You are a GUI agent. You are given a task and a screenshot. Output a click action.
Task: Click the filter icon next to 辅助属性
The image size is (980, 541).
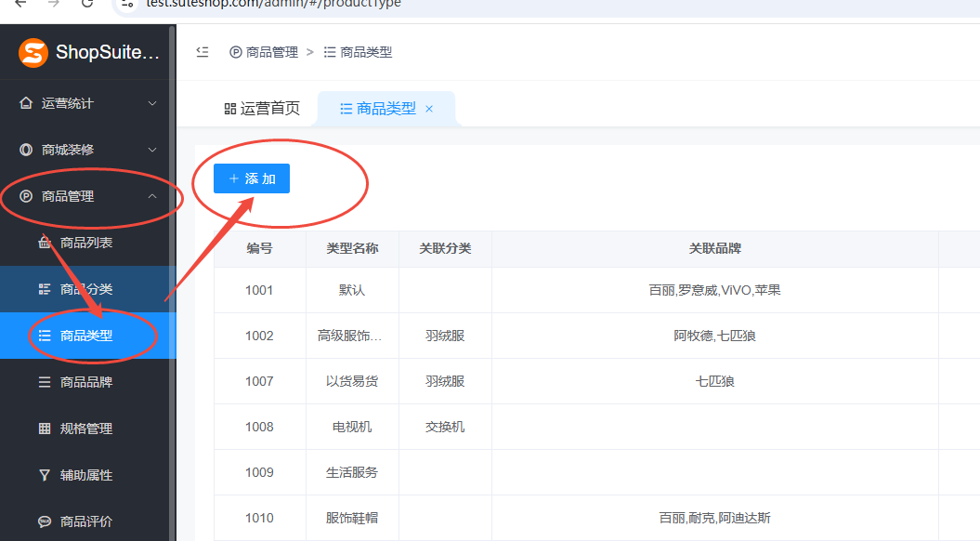(45, 475)
